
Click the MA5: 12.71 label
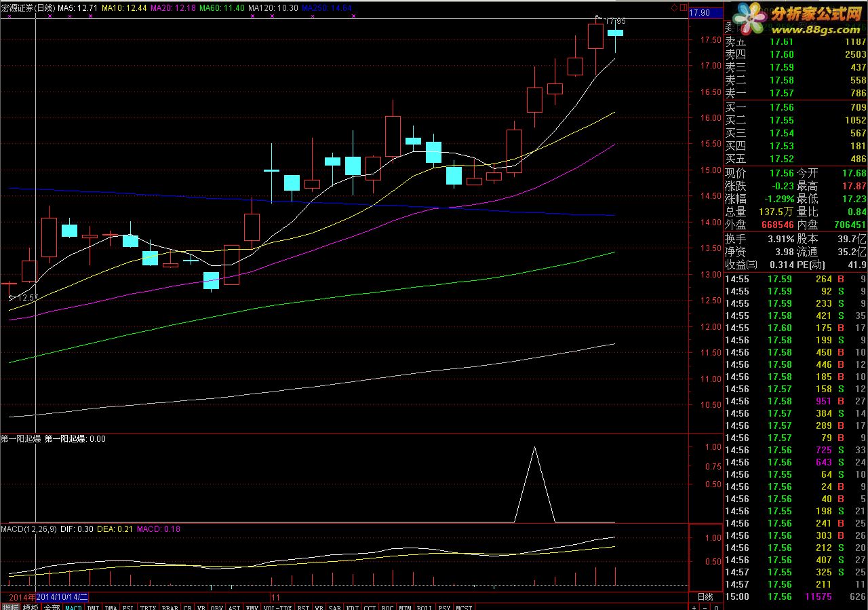click(x=78, y=7)
